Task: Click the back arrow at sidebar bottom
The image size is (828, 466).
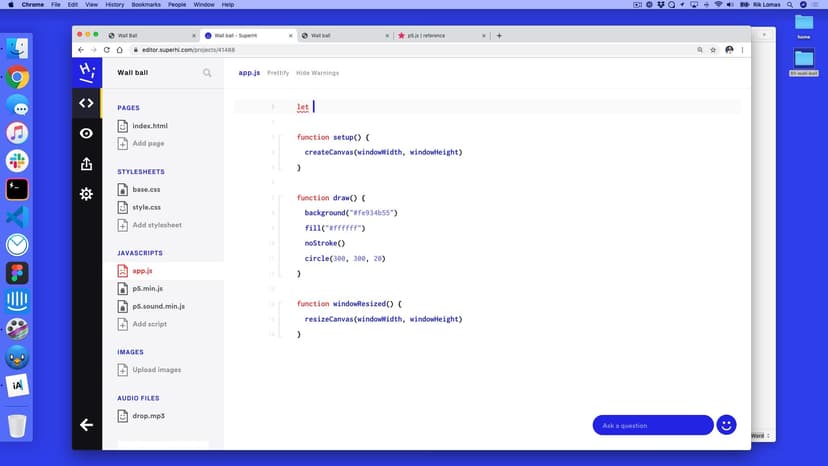Action: click(x=86, y=425)
